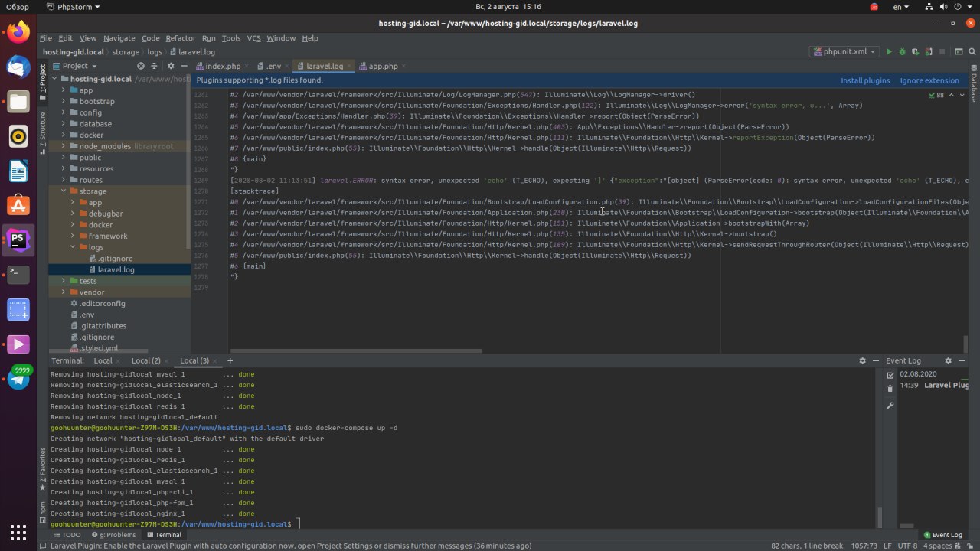Open Project panel gear settings
The image size is (980, 551).
(170, 66)
